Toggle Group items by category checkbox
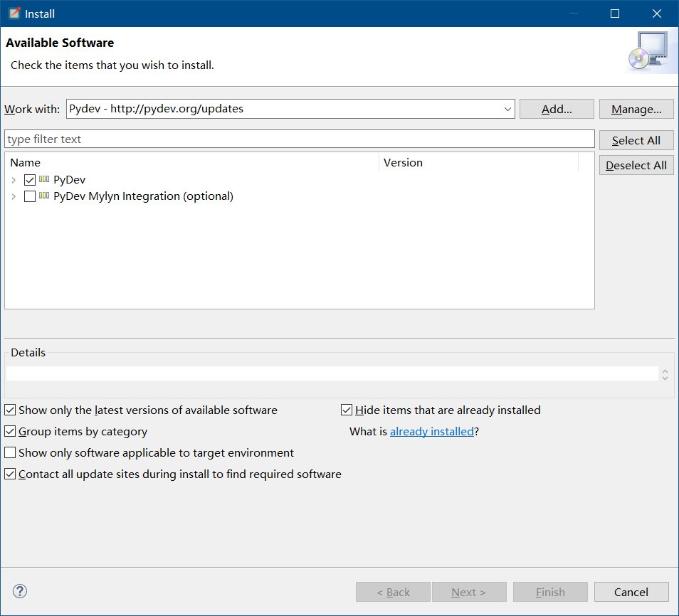Image resolution: width=679 pixels, height=616 pixels. pyautogui.click(x=10, y=431)
